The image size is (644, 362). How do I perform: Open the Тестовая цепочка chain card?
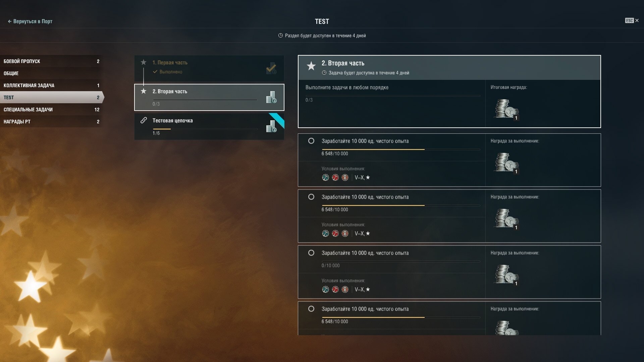pyautogui.click(x=209, y=126)
